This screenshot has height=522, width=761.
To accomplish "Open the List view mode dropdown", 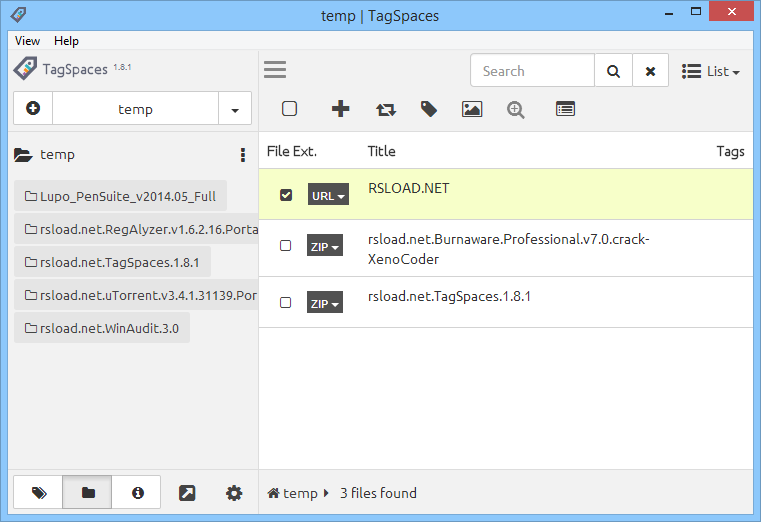I will click(x=711, y=71).
